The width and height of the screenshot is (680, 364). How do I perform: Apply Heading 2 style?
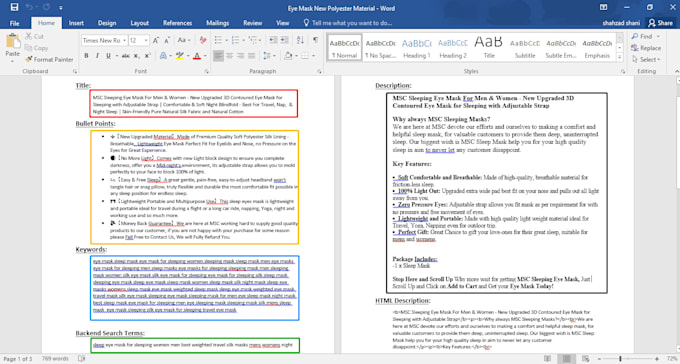tap(453, 47)
